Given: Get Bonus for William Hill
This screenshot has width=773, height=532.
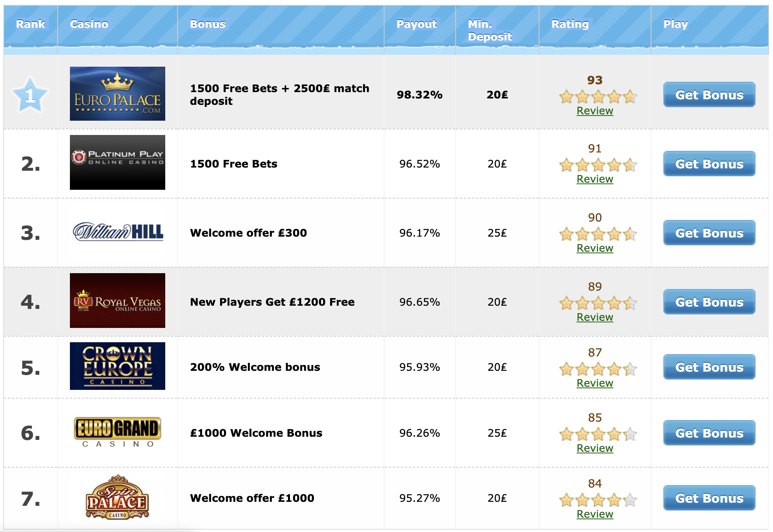Looking at the screenshot, I should pyautogui.click(x=709, y=233).
